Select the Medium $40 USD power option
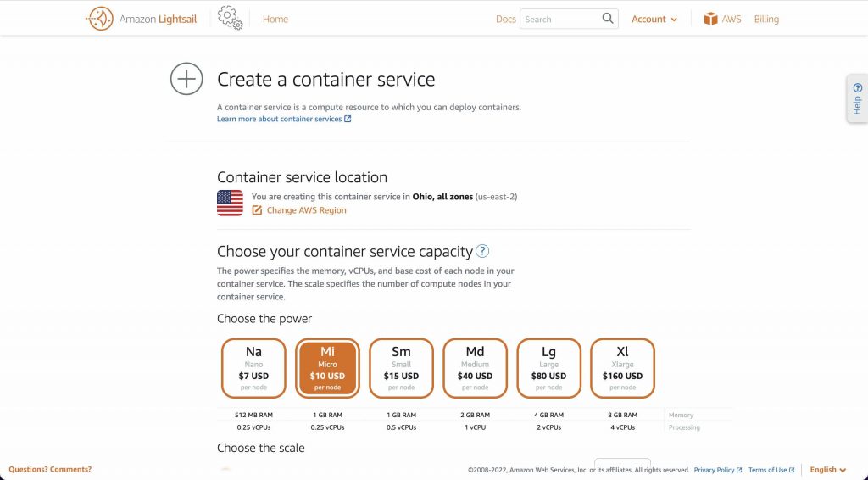This screenshot has width=868, height=480. pos(475,368)
